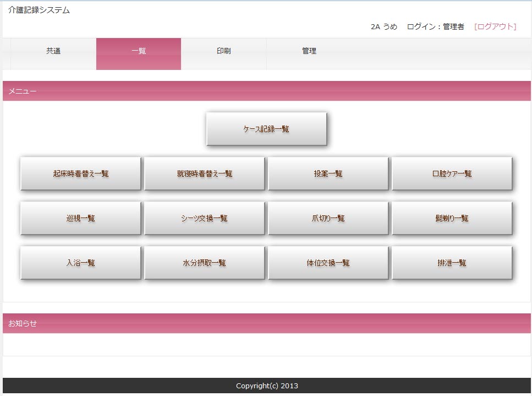Open 起床時着替え一覧
This screenshot has width=532, height=396.
[x=81, y=173]
